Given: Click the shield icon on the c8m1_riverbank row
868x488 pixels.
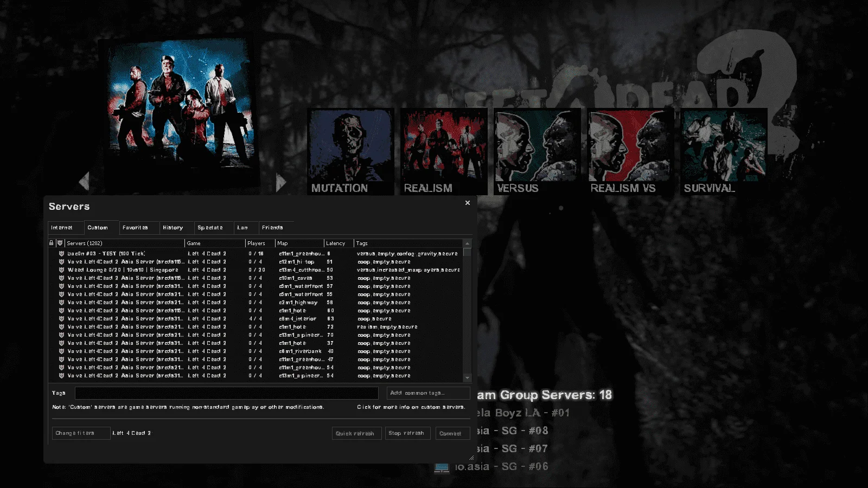Looking at the screenshot, I should point(61,351).
